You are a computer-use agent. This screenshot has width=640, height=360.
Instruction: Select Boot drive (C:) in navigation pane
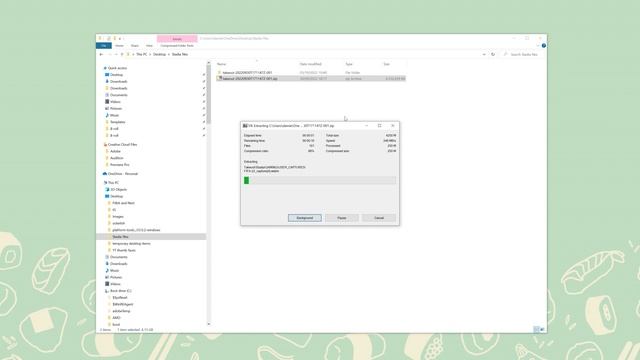point(120,291)
